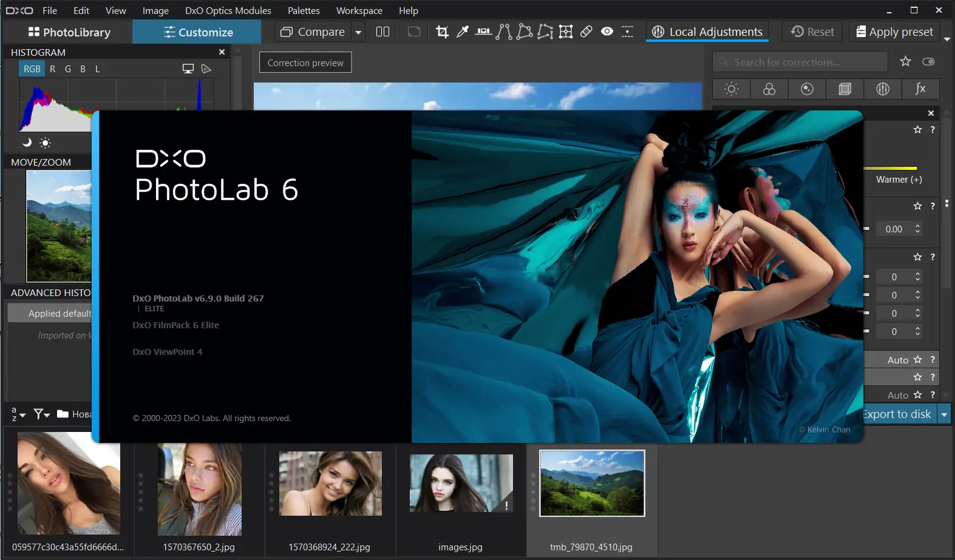Image resolution: width=955 pixels, height=560 pixels.
Task: Toggle active corrections only switch
Action: click(928, 62)
